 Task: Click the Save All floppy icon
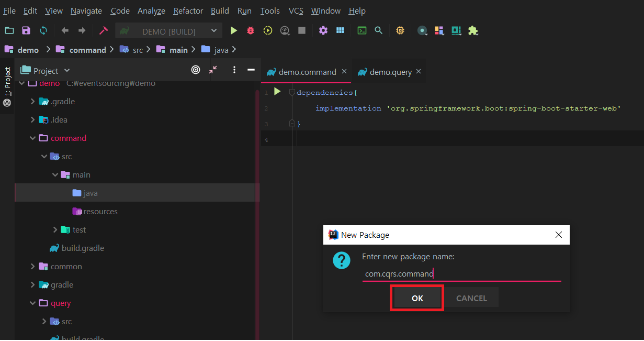(x=26, y=31)
